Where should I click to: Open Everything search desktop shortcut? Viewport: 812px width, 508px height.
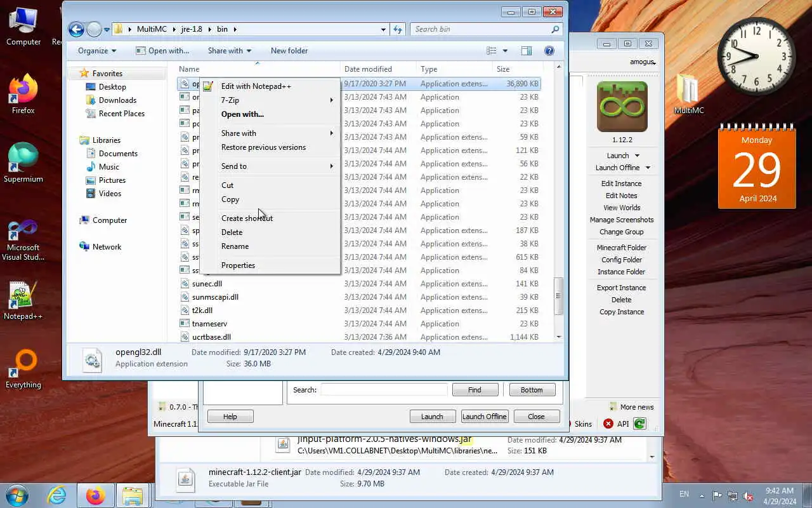(23, 368)
